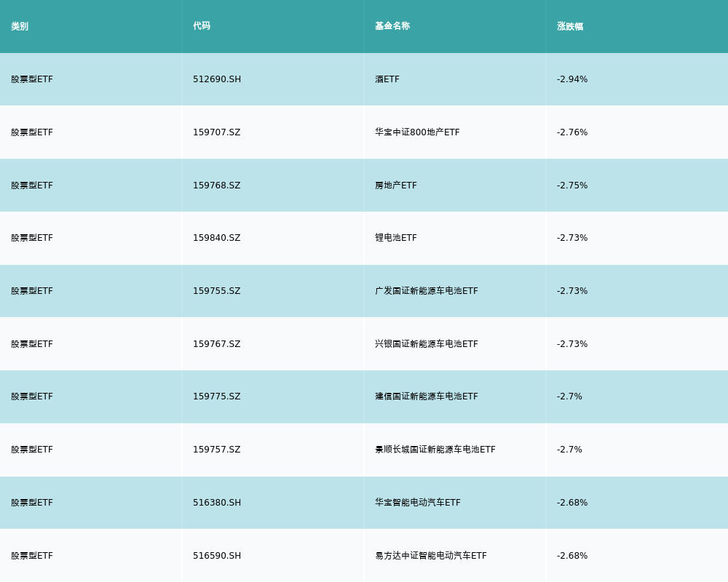The height and width of the screenshot is (582, 728).
Task: Click the 锂电池ETF fund name
Action: [x=396, y=238]
